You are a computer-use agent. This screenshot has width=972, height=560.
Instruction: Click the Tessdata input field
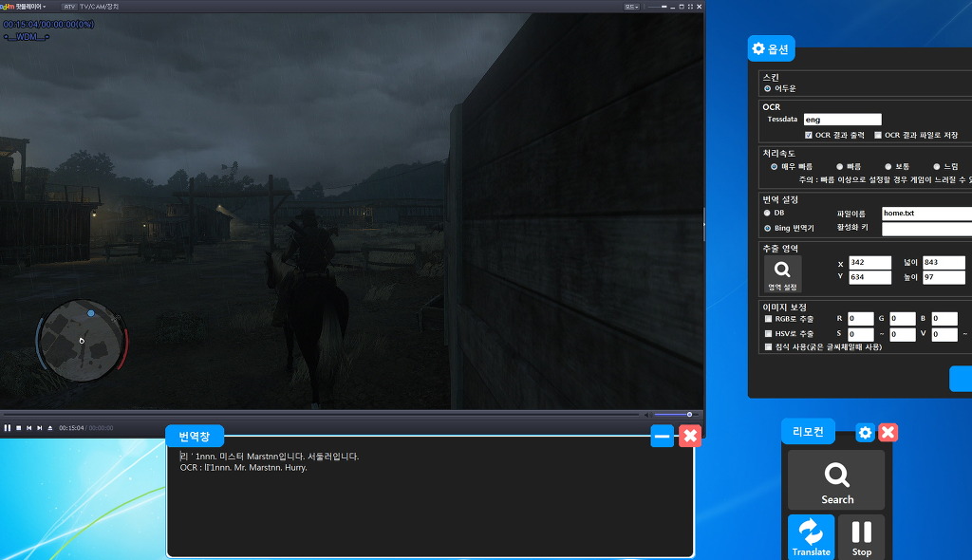pyautogui.click(x=842, y=120)
